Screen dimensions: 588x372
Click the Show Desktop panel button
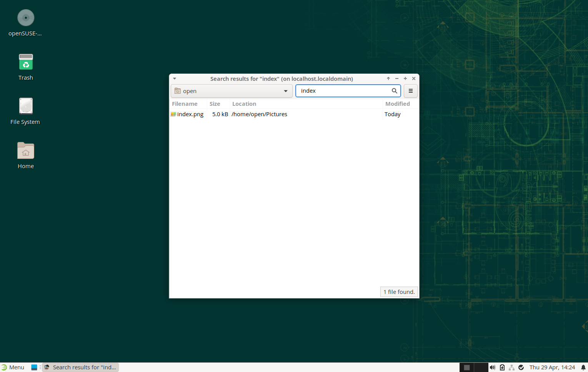pos(34,367)
